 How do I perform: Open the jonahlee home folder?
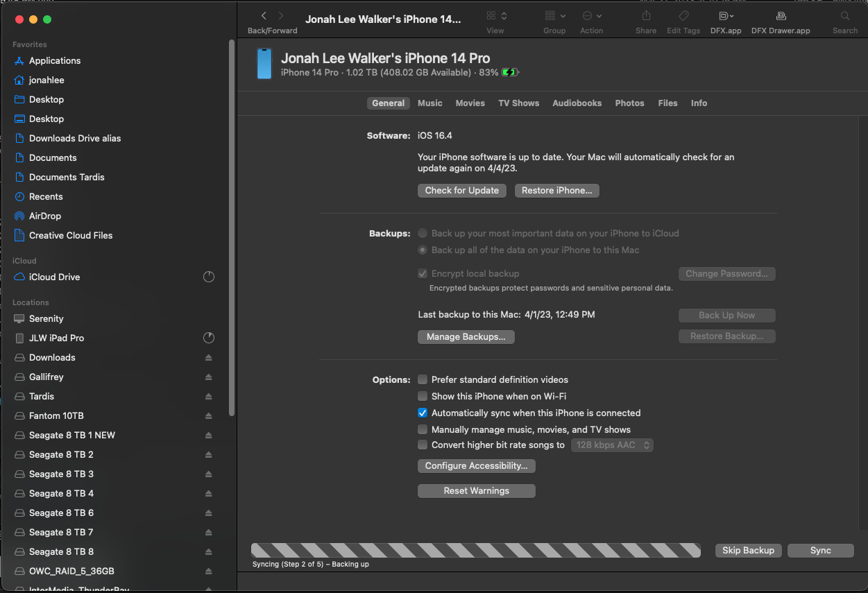click(46, 80)
